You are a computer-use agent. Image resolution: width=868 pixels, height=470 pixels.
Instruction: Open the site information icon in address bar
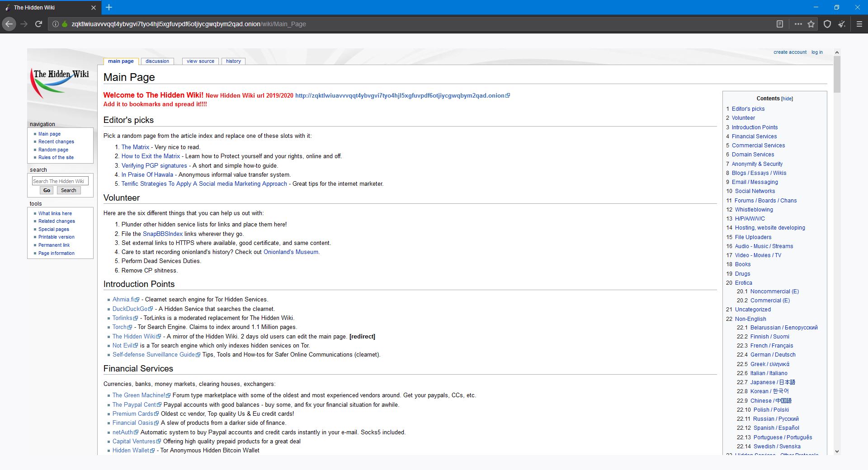tap(56, 24)
